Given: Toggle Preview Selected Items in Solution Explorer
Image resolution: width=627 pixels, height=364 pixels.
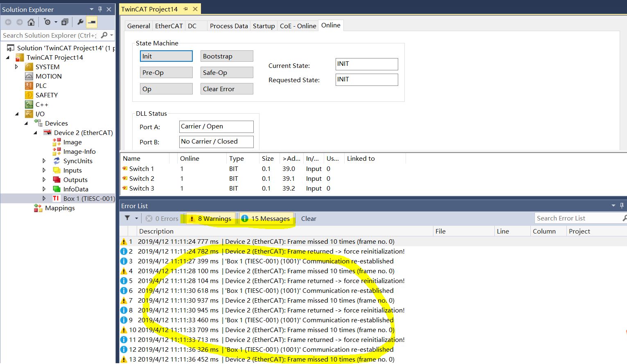Looking at the screenshot, I should click(x=92, y=22).
